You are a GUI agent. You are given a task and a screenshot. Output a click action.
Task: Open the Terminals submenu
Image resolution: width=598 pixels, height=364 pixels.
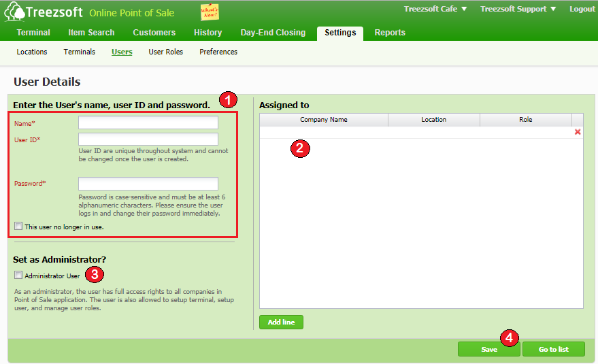pos(80,52)
